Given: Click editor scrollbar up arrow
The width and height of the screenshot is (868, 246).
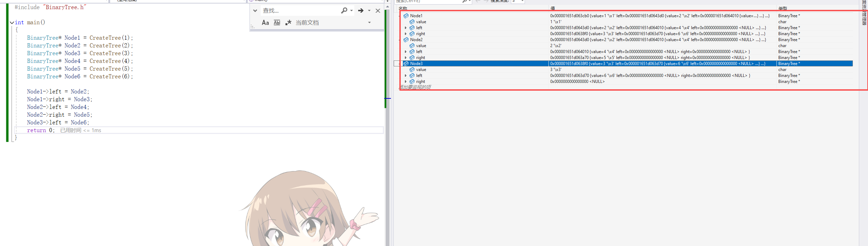Looking at the screenshot, I should [x=387, y=6].
